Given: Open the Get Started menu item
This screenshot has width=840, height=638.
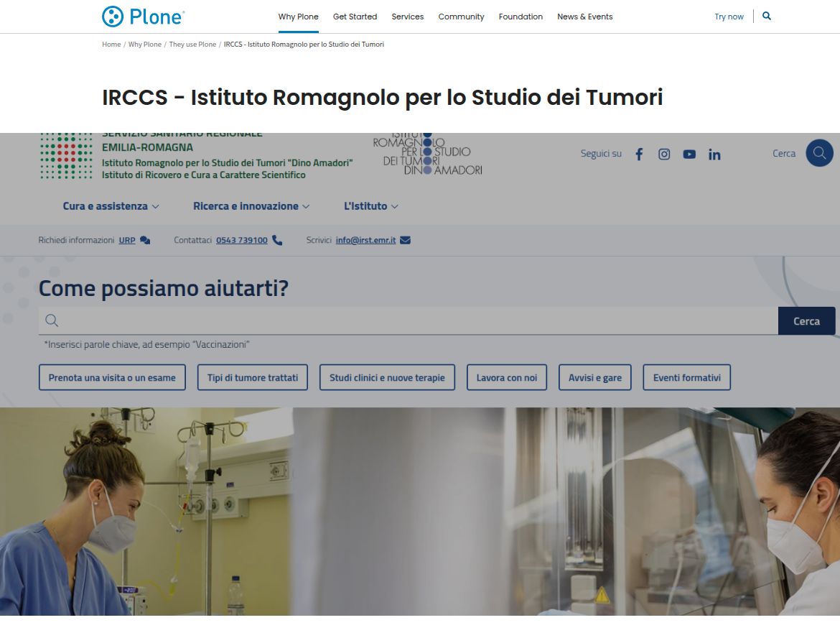Looking at the screenshot, I should pos(355,17).
